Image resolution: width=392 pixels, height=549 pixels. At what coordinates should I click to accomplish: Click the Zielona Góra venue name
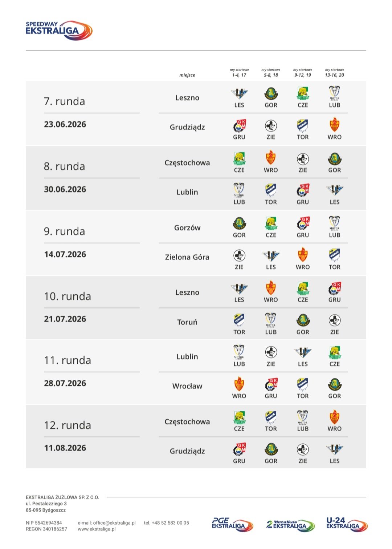click(187, 257)
